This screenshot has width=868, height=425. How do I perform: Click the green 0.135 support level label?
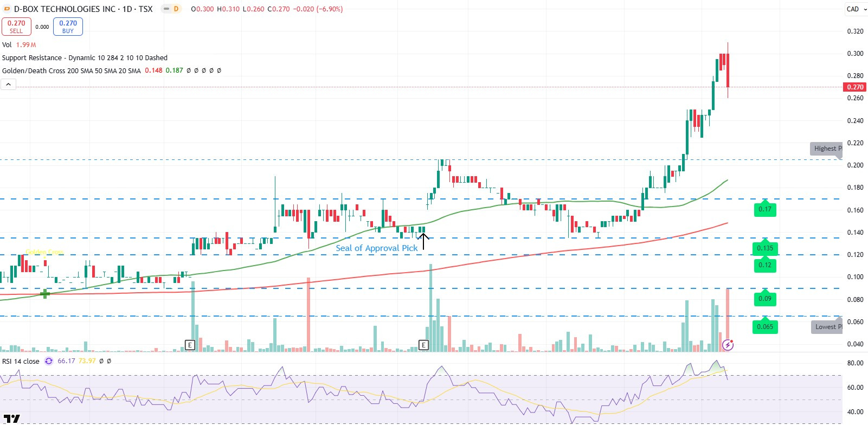[765, 248]
